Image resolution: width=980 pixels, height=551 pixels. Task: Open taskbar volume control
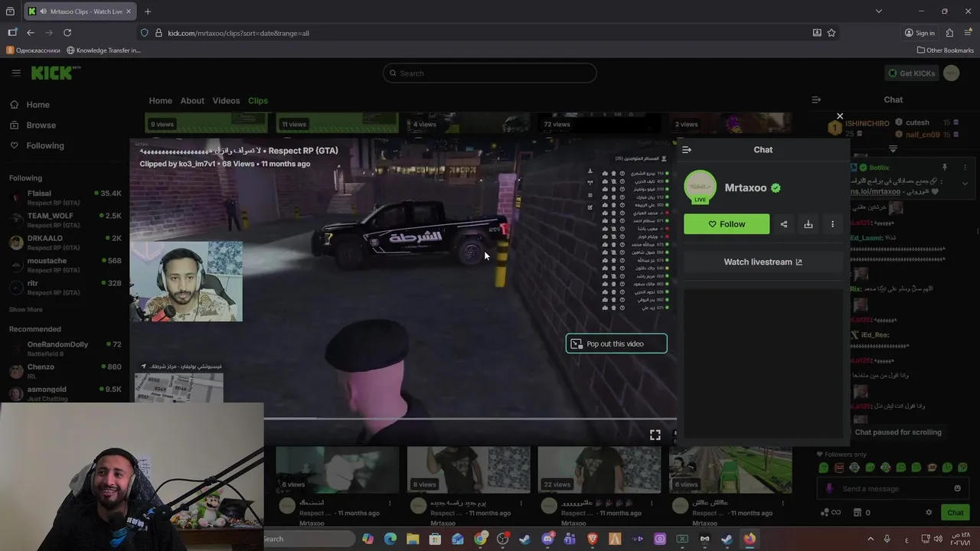click(x=939, y=539)
